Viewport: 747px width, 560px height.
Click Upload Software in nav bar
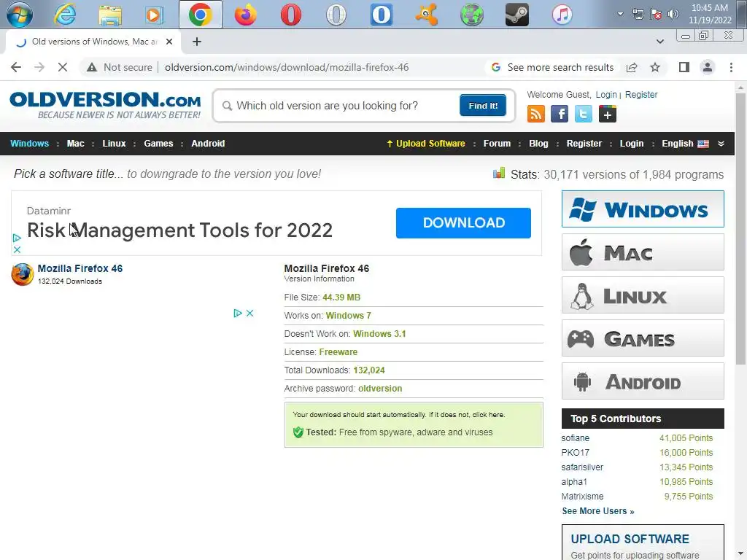pyautogui.click(x=426, y=144)
